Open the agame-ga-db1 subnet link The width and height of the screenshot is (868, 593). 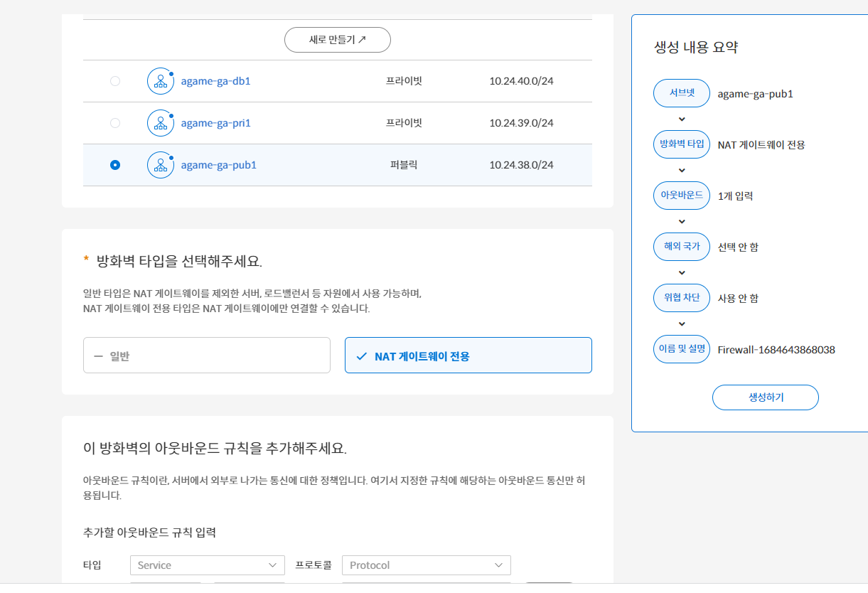pyautogui.click(x=216, y=81)
